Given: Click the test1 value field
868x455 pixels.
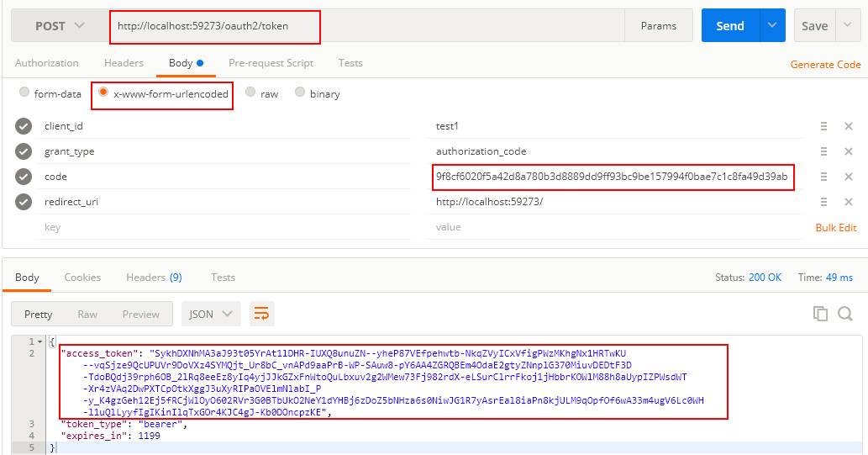Looking at the screenshot, I should pyautogui.click(x=615, y=126).
